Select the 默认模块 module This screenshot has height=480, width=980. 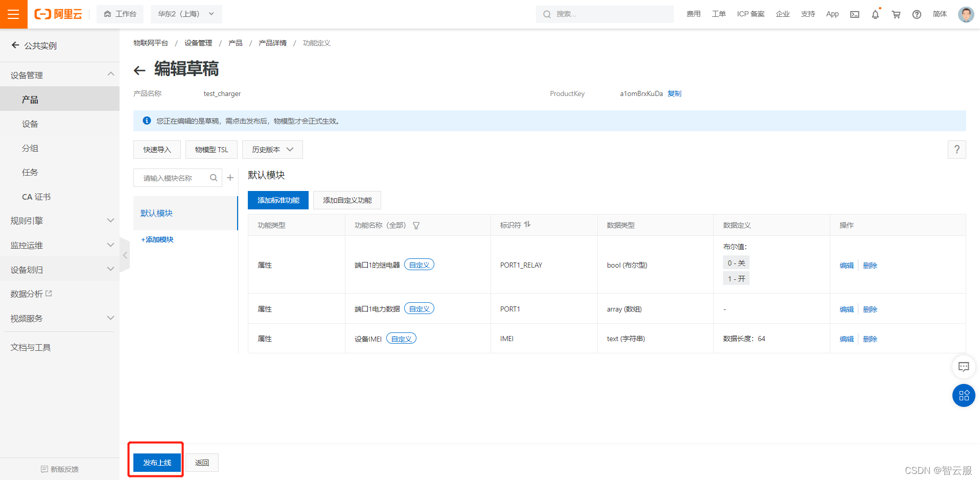click(185, 213)
